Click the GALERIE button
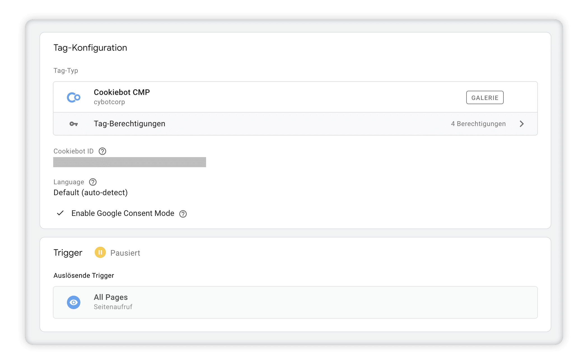 (x=485, y=97)
